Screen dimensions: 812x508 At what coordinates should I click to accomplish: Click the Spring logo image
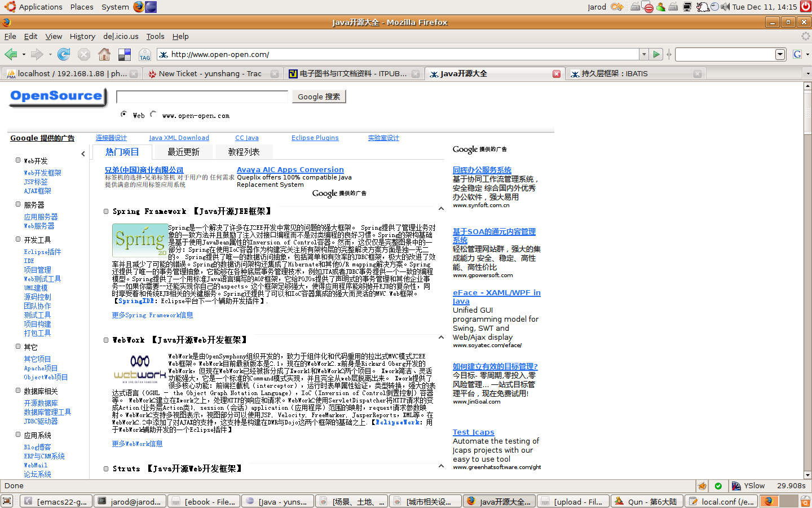139,240
